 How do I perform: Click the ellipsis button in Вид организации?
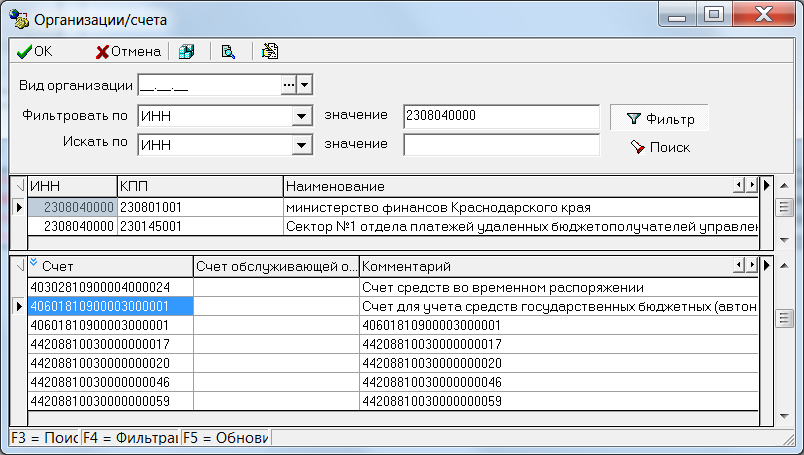[x=288, y=86]
